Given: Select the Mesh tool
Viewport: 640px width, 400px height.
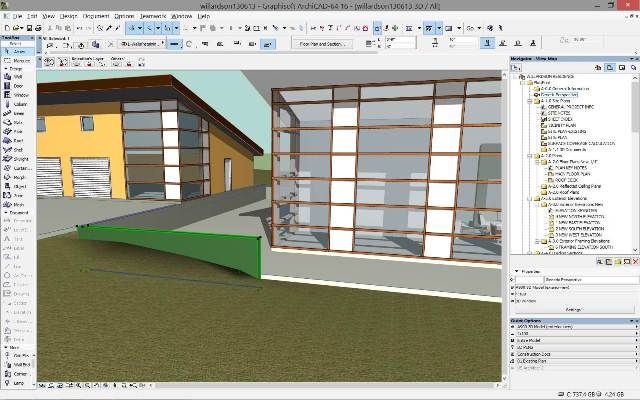Looking at the screenshot, I should (x=17, y=204).
